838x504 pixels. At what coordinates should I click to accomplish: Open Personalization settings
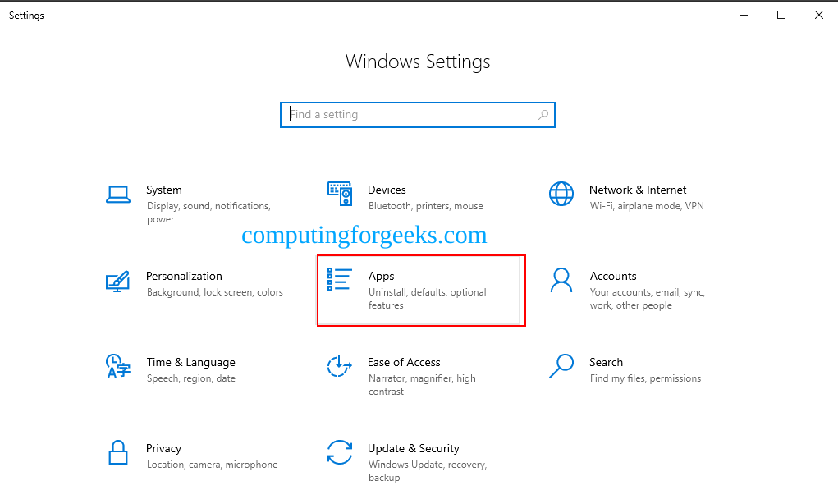tap(184, 276)
